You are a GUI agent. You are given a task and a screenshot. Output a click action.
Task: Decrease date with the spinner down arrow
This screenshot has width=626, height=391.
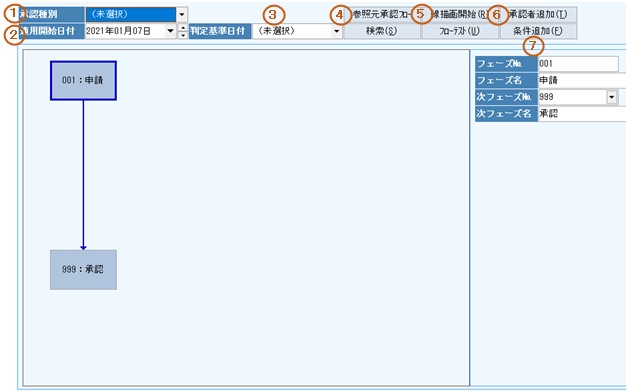(x=182, y=35)
